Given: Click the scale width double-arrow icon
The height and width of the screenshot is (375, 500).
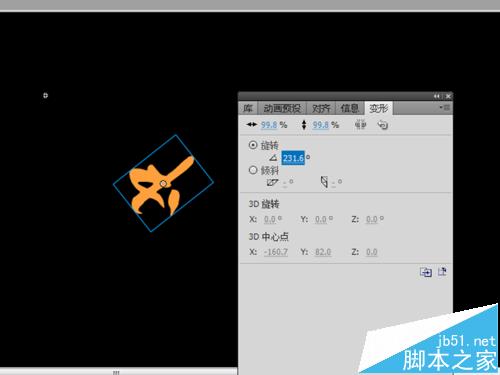Looking at the screenshot, I should coord(252,125).
